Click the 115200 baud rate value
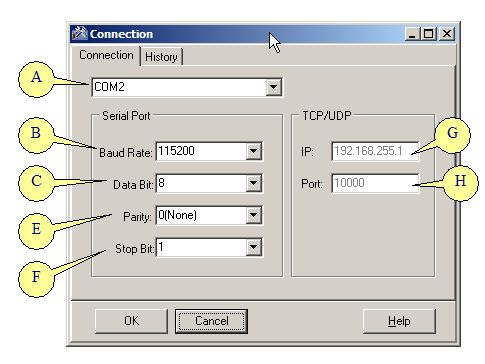This screenshot has width=485, height=364. 176,151
